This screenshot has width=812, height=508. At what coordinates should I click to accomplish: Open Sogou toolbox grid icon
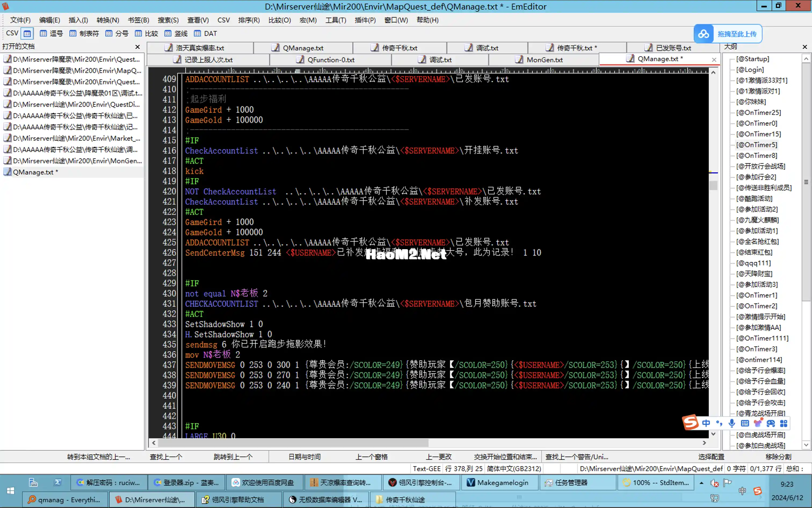point(784,423)
